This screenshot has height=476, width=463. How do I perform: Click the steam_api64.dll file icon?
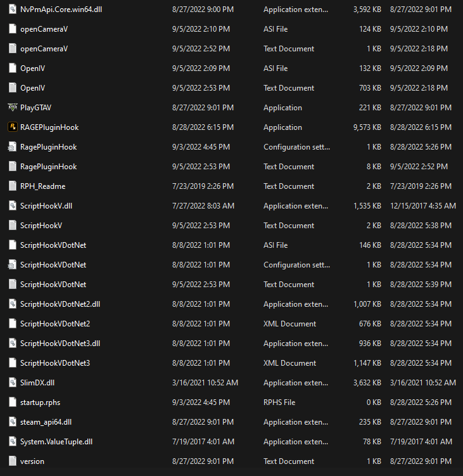(x=13, y=421)
